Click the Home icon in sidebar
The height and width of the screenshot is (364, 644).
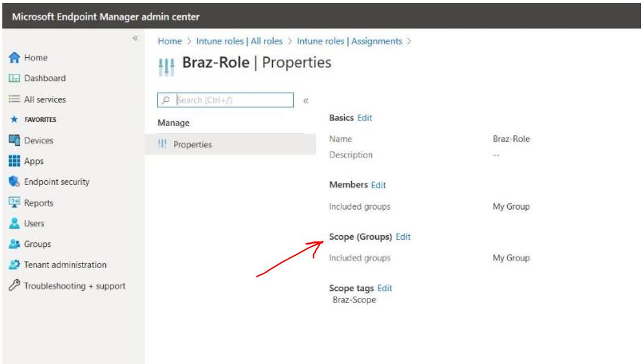tap(15, 58)
